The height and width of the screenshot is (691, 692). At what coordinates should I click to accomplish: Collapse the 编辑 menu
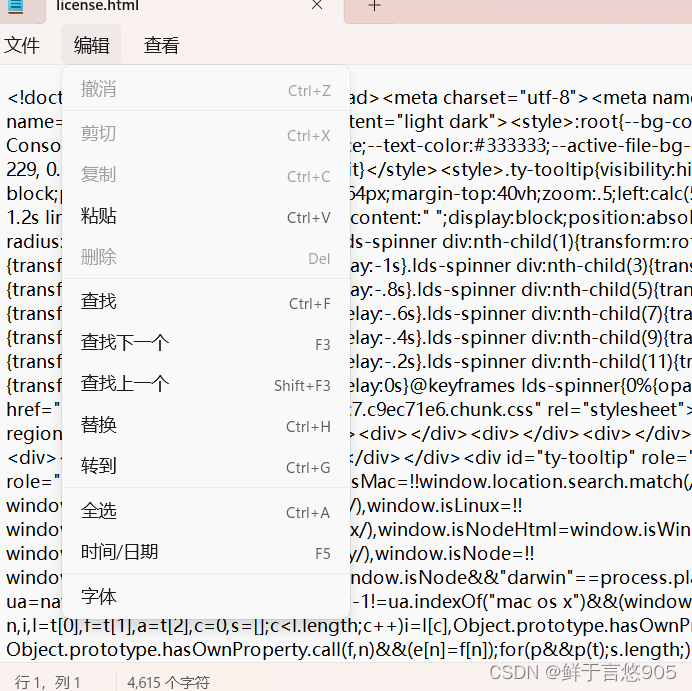tap(91, 45)
